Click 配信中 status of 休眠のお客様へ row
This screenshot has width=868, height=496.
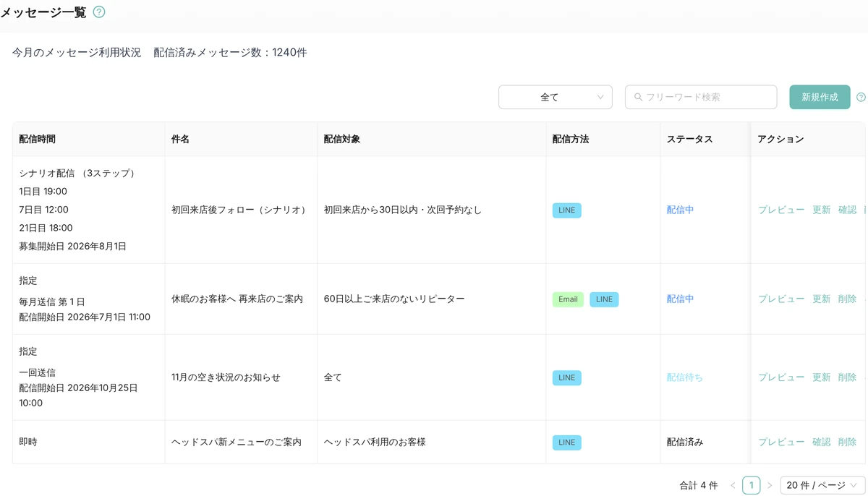click(x=681, y=299)
